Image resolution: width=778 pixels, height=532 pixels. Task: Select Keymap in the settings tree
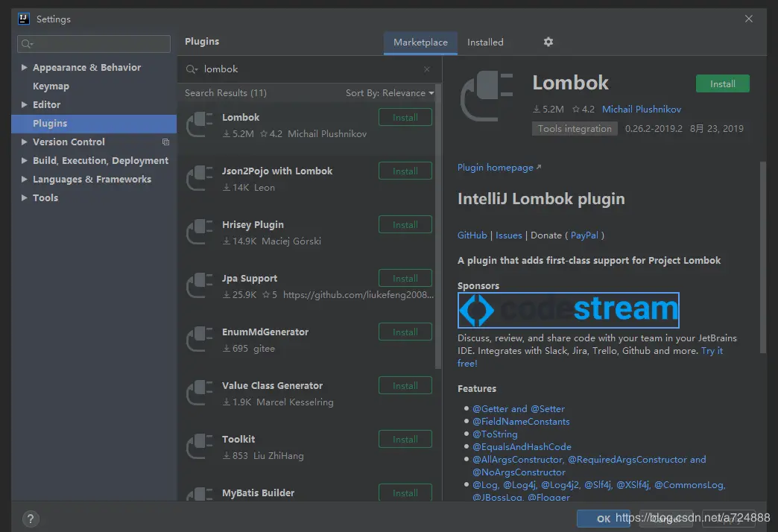click(51, 86)
